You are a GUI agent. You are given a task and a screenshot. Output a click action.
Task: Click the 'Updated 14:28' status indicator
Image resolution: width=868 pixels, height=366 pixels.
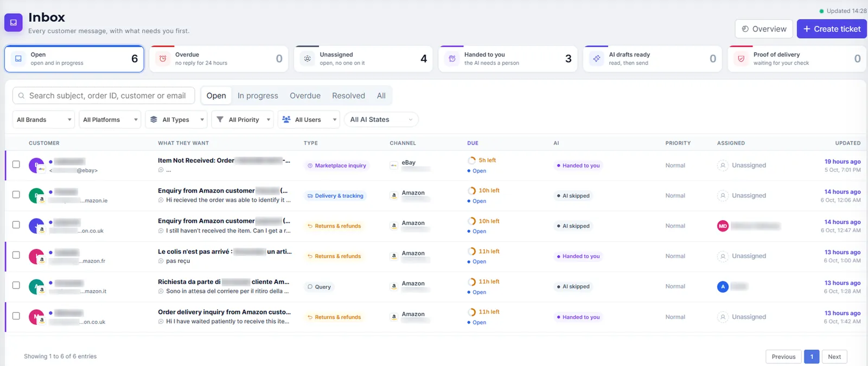843,11
